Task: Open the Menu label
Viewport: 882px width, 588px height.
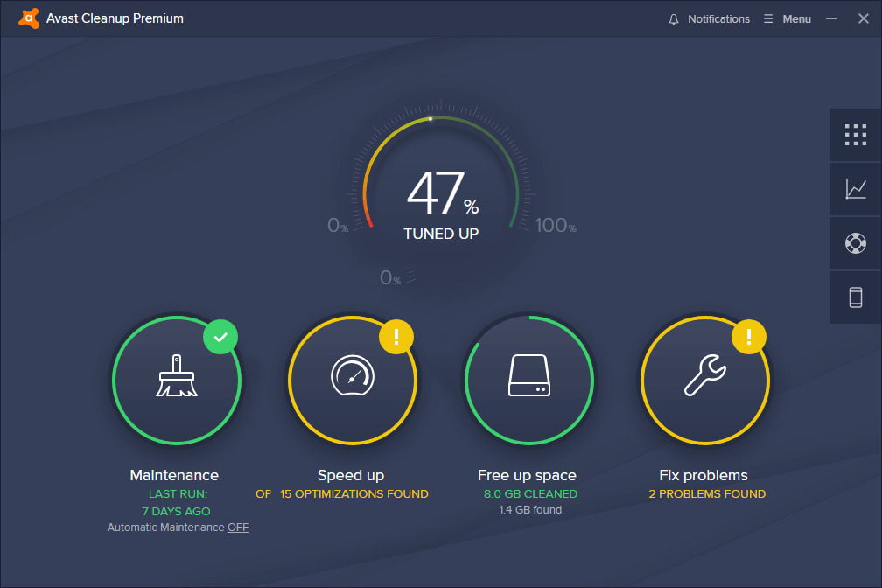Action: click(796, 18)
